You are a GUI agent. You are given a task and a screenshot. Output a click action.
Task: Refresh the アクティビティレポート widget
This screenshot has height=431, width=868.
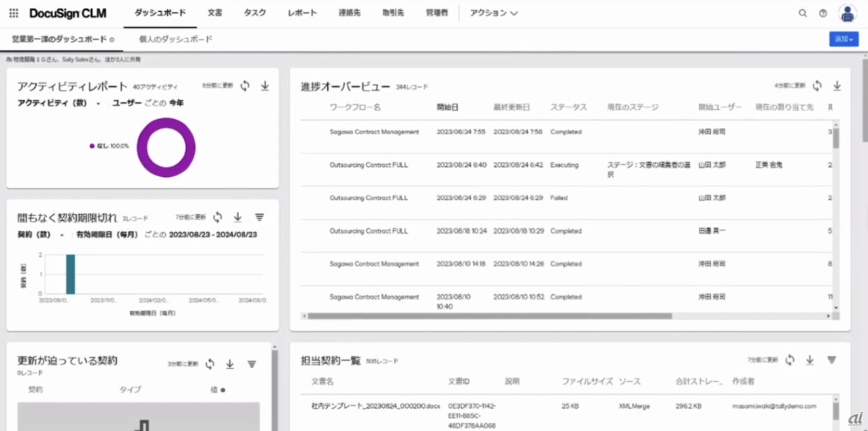coord(245,86)
